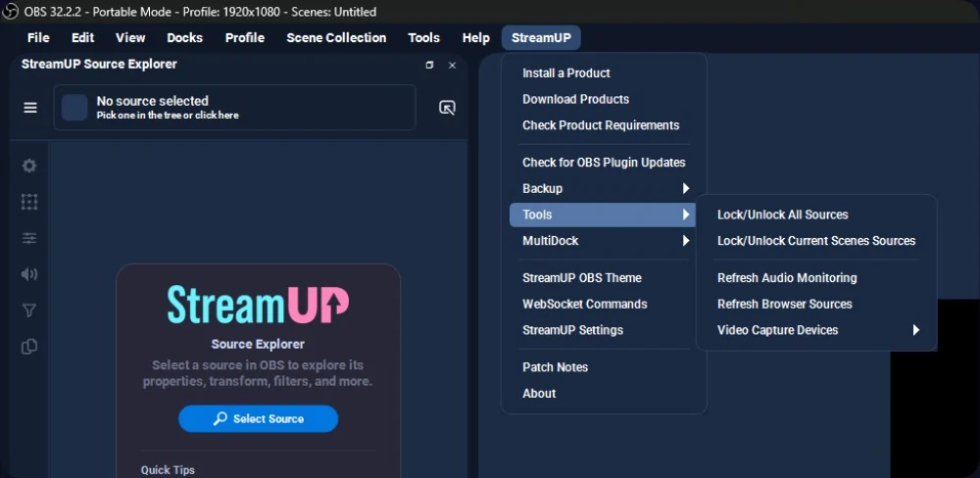Float the StreamUP Source Explorer dock
The image size is (980, 478).
pos(429,65)
